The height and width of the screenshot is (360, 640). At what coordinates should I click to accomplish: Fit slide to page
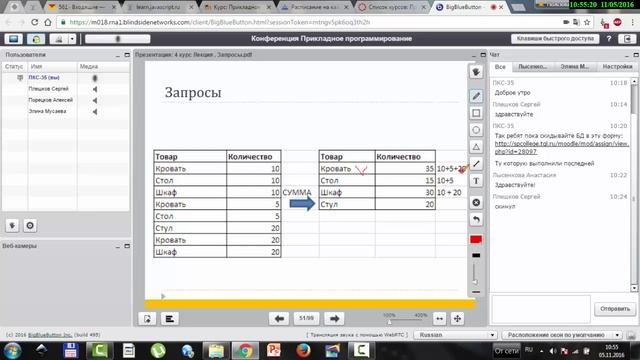point(457,318)
